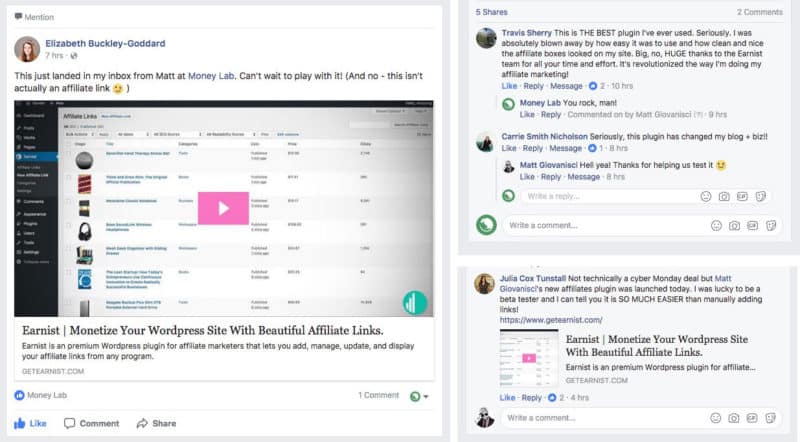Open Travis Sherry's profile
Image resolution: width=800 pixels, height=442 pixels.
527,33
